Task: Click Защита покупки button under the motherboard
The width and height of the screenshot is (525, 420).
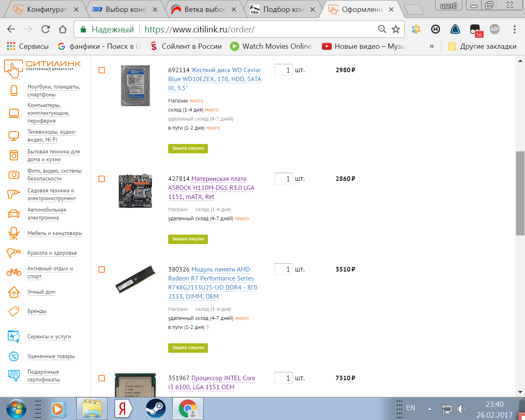Action: 188,239
